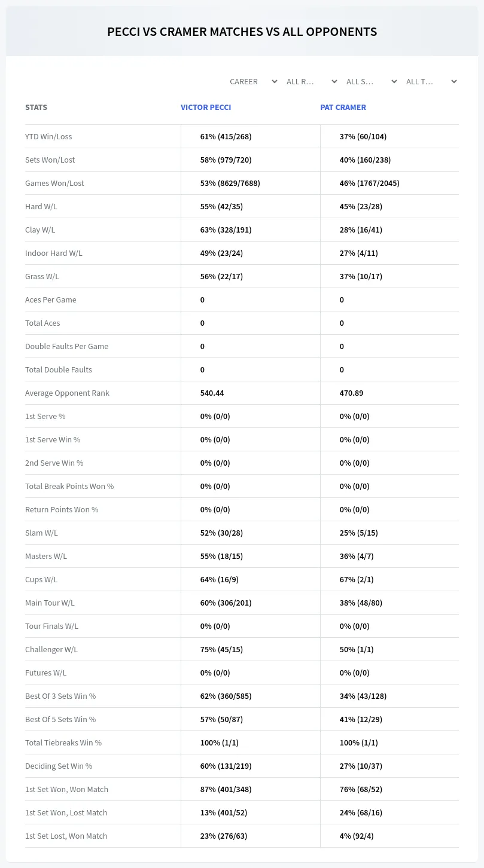Click Pecci's Challenger record 75% (45/15)
This screenshot has width=484, height=868.
coord(221,649)
